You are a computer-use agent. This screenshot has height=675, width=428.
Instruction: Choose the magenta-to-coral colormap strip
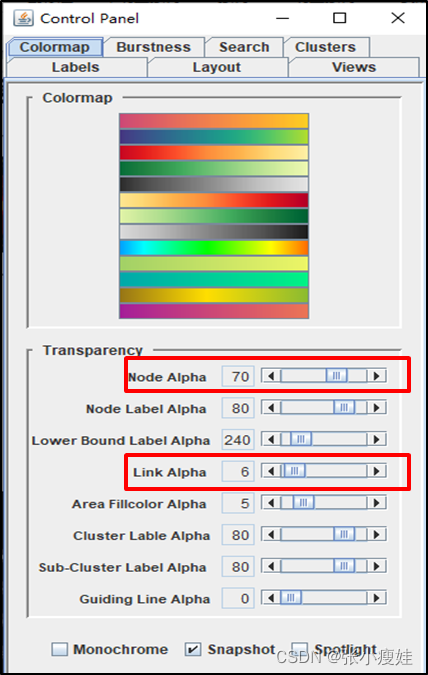point(214,311)
